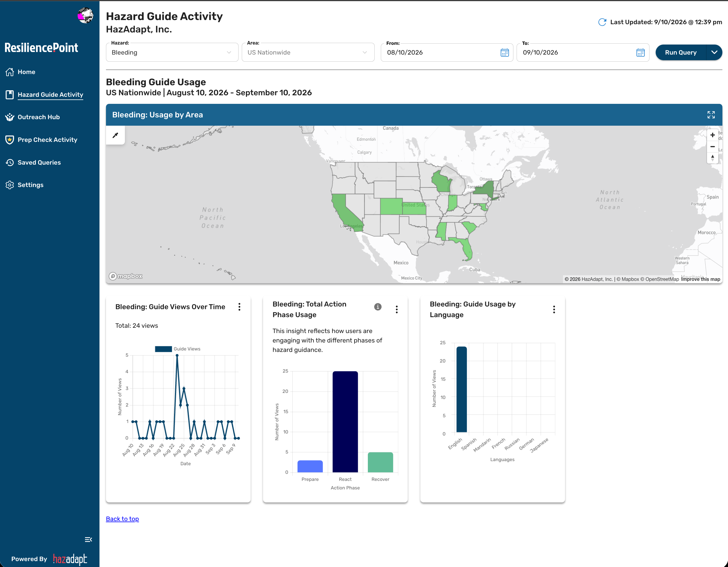Open the Area dropdown showing US Nationwide
Viewport: 728px width, 567px height.
(308, 52)
